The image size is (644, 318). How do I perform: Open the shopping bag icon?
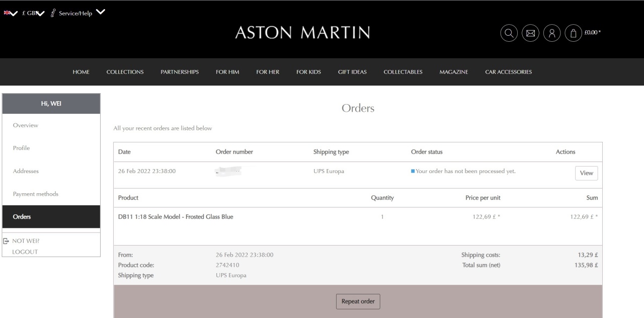(x=574, y=33)
